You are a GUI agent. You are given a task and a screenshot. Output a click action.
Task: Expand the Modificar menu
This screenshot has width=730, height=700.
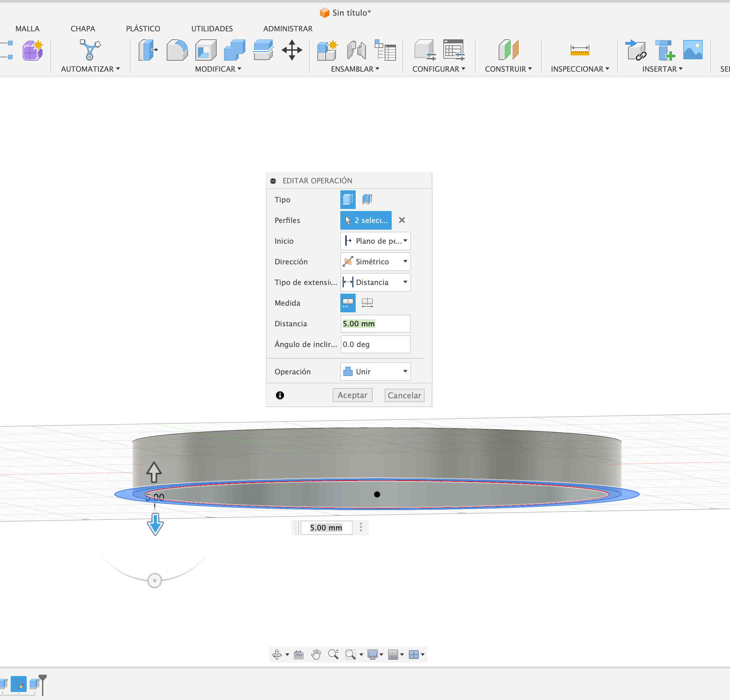click(x=218, y=69)
